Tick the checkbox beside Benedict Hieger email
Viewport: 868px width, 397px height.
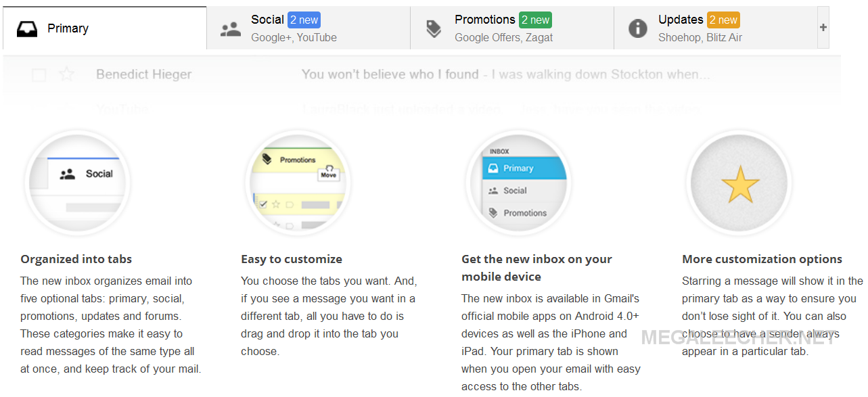39,74
